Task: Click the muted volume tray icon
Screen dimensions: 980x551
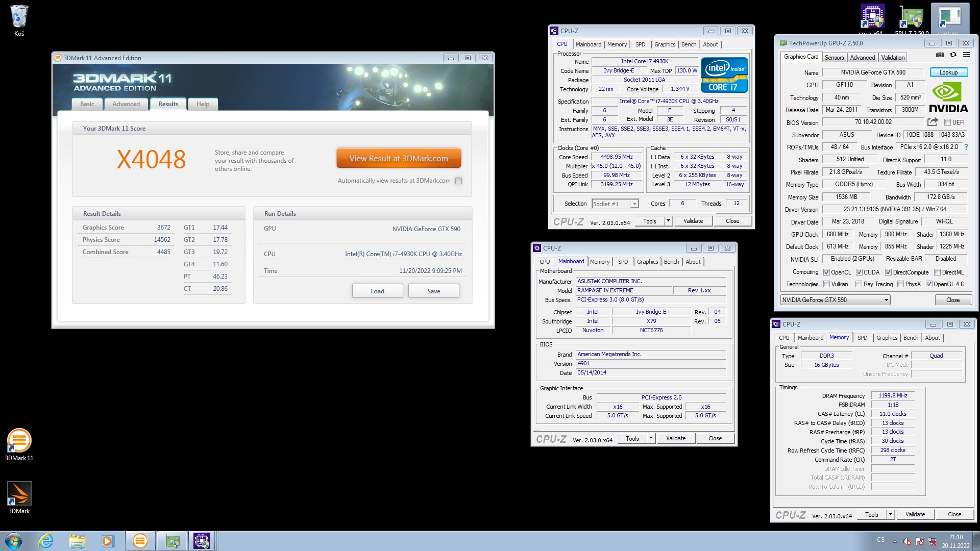Action: pyautogui.click(x=908, y=541)
